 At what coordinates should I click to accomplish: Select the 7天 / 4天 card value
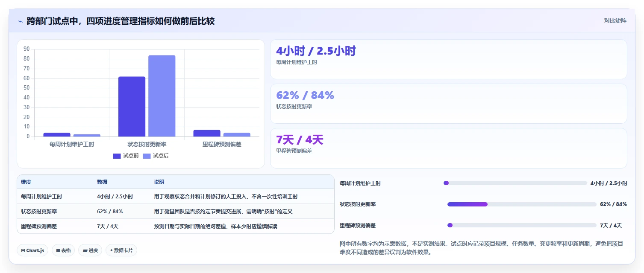(300, 139)
